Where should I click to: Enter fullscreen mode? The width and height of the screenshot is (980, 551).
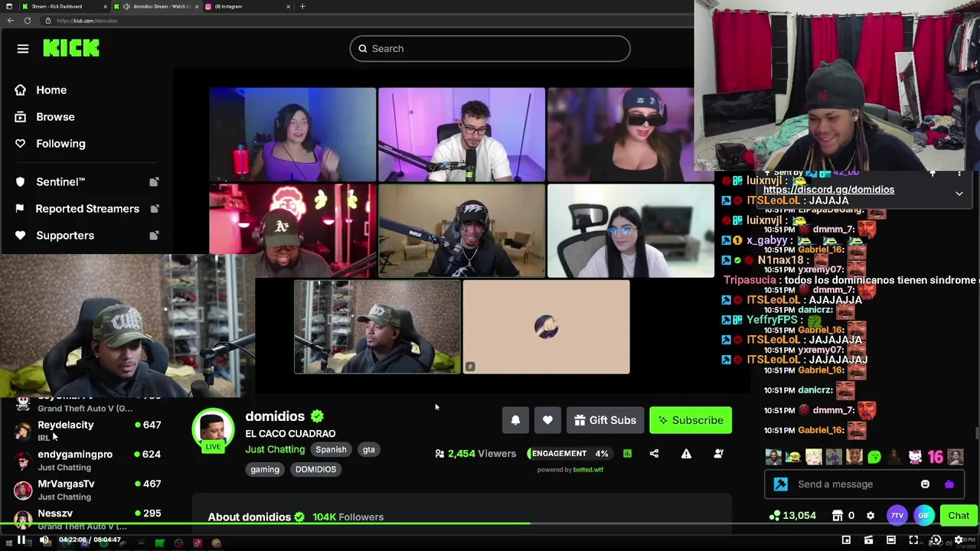[913, 540]
